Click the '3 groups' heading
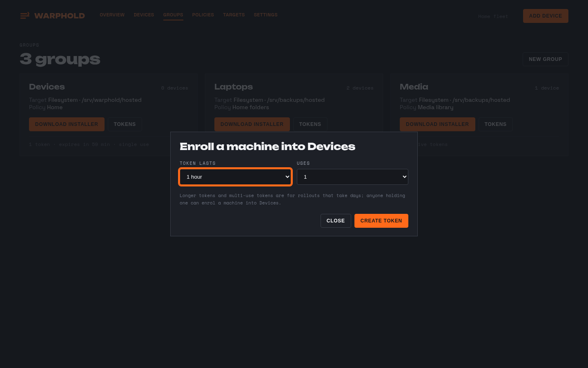 (x=60, y=59)
